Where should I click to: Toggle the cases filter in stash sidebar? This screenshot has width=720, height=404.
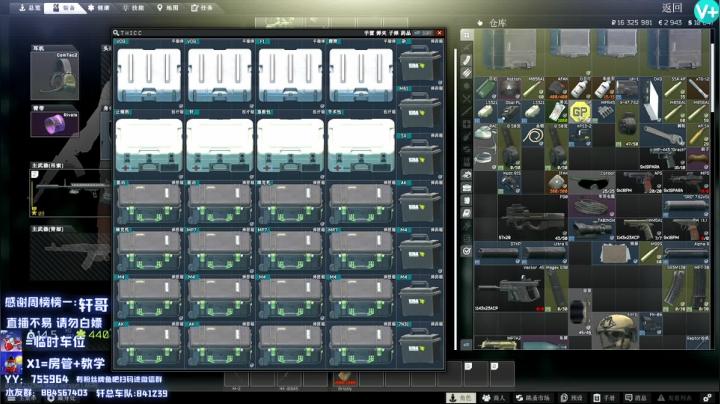coord(467,187)
